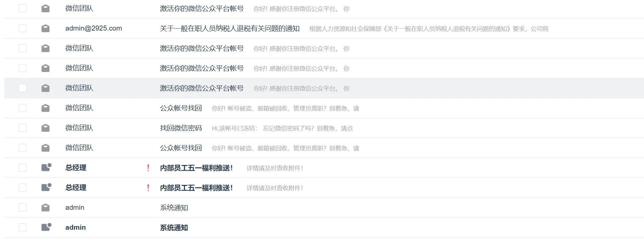Open 激活你的微信公众平台帐号 subject just below admin@2925.com row
The height and width of the screenshot is (240, 644).
(202, 48)
